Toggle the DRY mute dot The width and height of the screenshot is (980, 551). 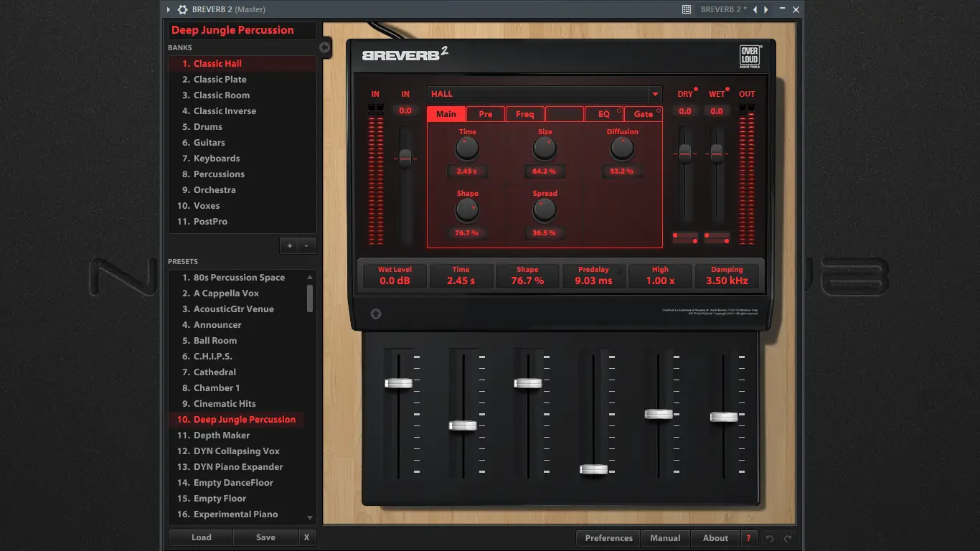tap(696, 90)
